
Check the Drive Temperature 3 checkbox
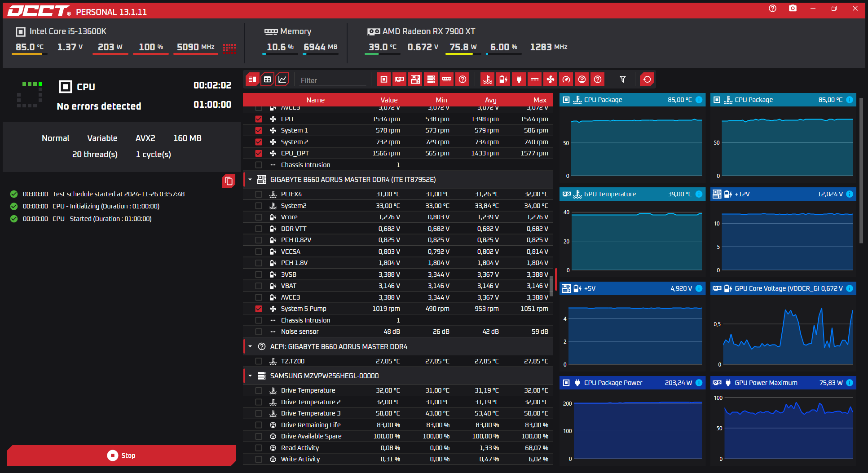[x=259, y=413]
